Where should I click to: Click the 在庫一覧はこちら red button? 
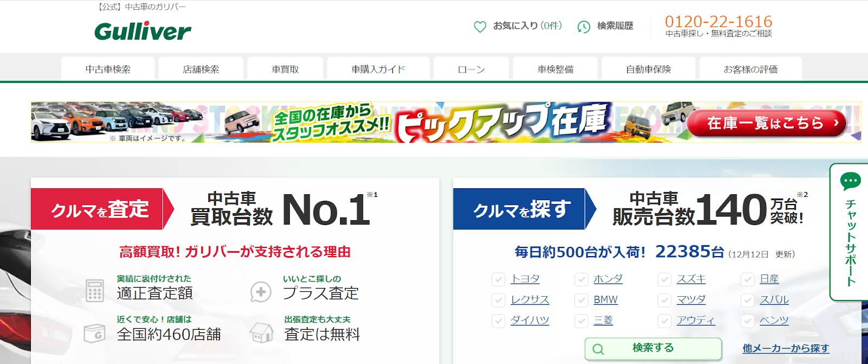767,123
